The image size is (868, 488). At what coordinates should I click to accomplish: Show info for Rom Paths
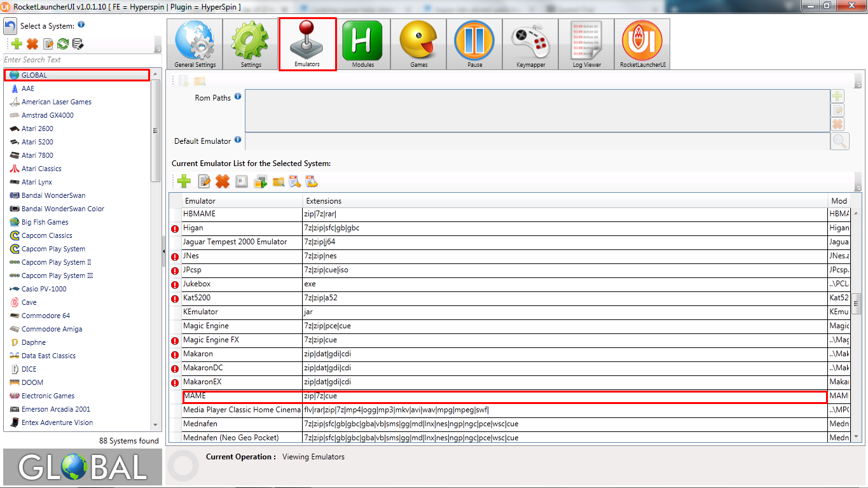coord(238,97)
